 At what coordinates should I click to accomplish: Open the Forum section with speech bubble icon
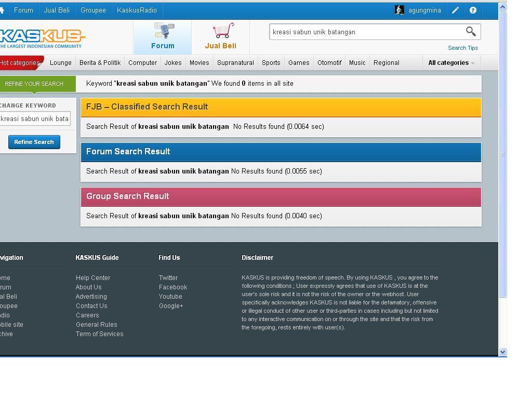pyautogui.click(x=163, y=37)
